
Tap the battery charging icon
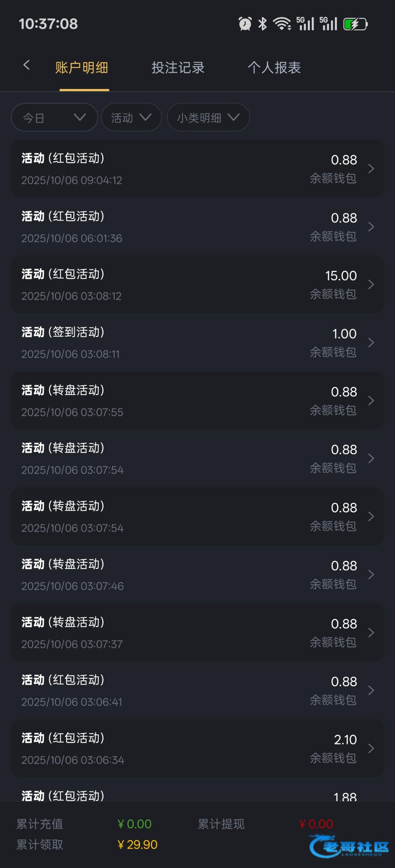(355, 24)
